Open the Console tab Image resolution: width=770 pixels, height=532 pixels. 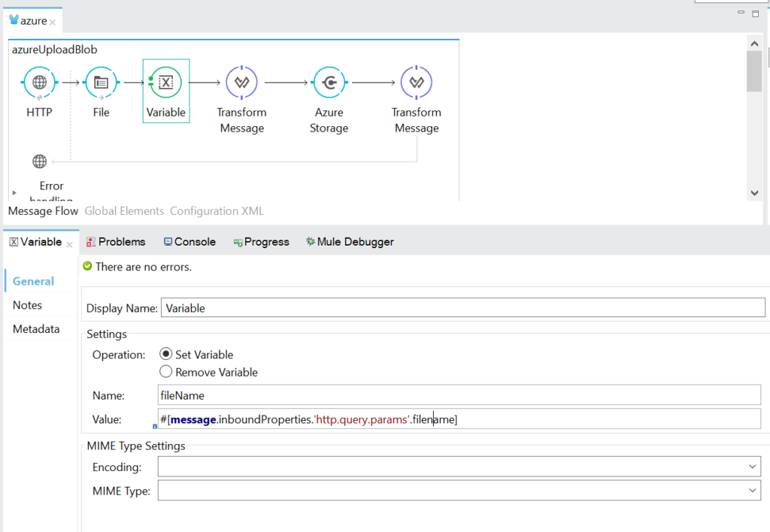189,242
